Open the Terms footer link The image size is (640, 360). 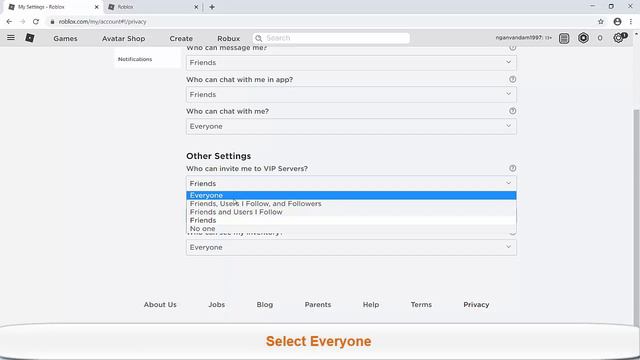click(x=421, y=304)
